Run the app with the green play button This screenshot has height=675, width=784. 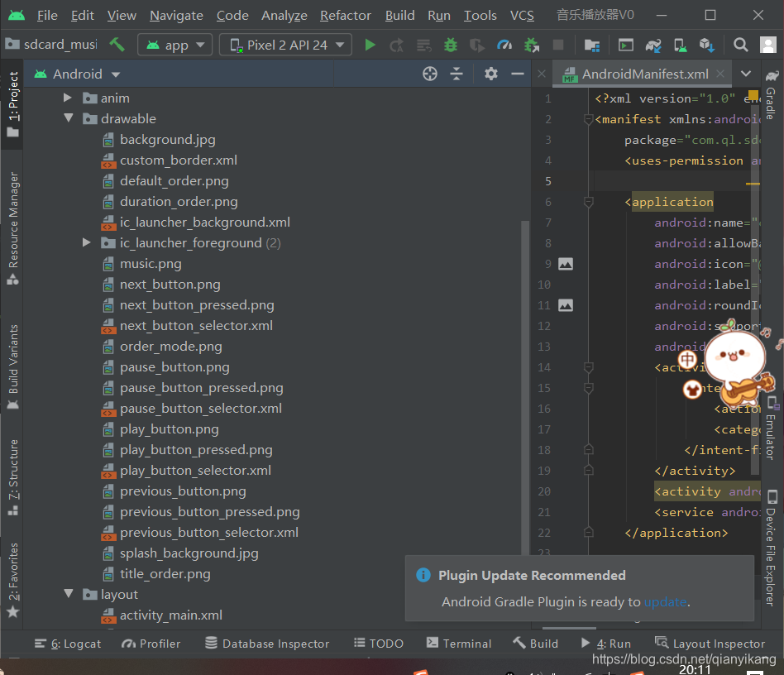370,45
